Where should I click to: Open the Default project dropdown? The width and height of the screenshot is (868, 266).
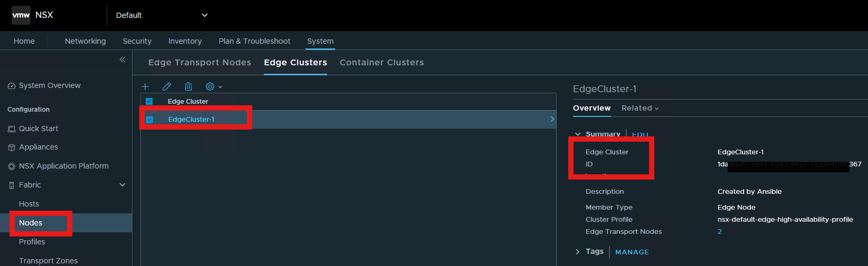pyautogui.click(x=161, y=15)
